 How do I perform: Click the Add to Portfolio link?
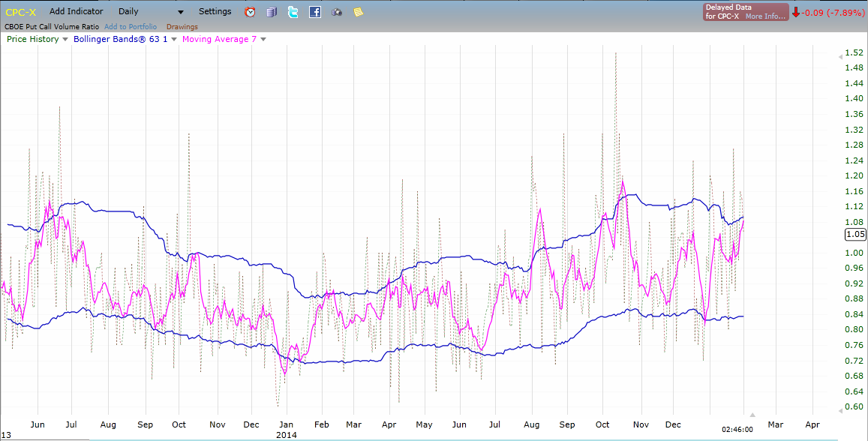(x=130, y=26)
